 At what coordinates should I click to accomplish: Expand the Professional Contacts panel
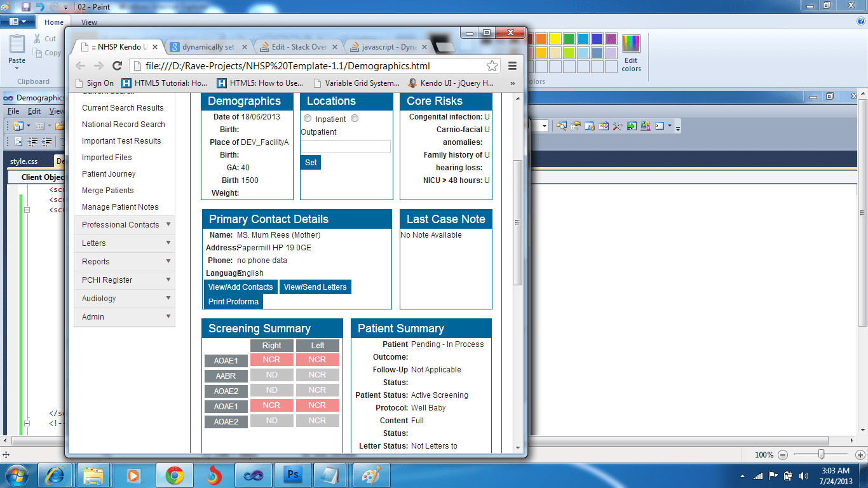point(125,225)
